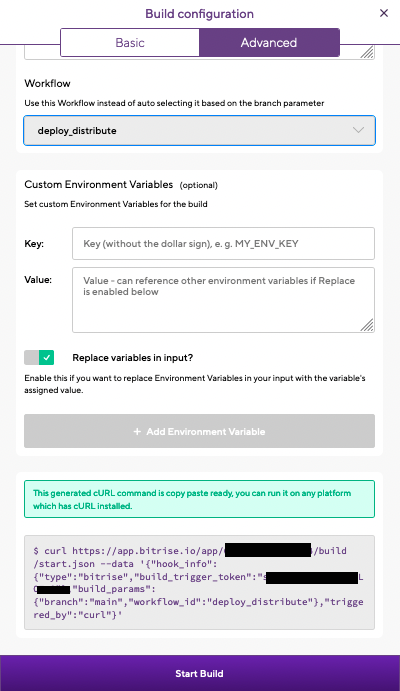Close the Build configuration dialog
Viewport: 400px width, 691px height.
pos(384,13)
